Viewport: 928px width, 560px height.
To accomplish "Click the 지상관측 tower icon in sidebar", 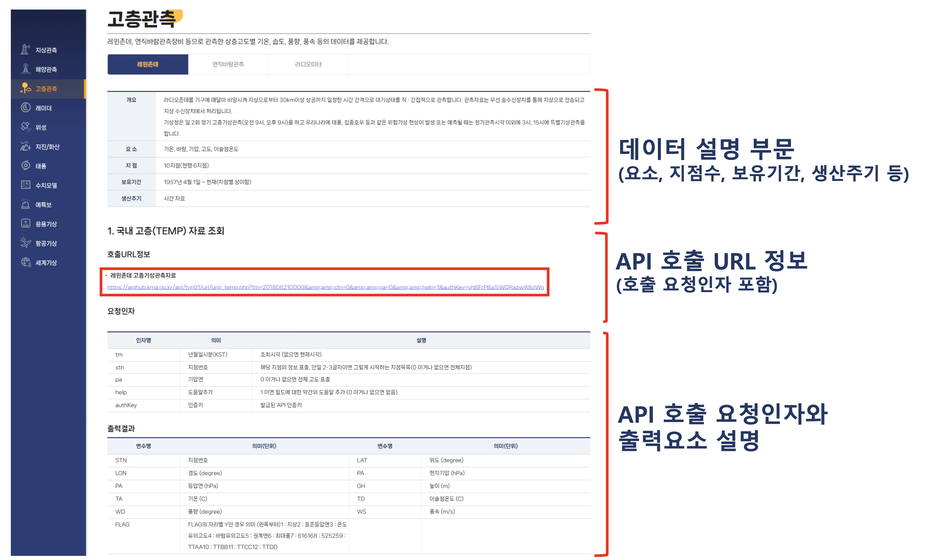I will click(25, 49).
